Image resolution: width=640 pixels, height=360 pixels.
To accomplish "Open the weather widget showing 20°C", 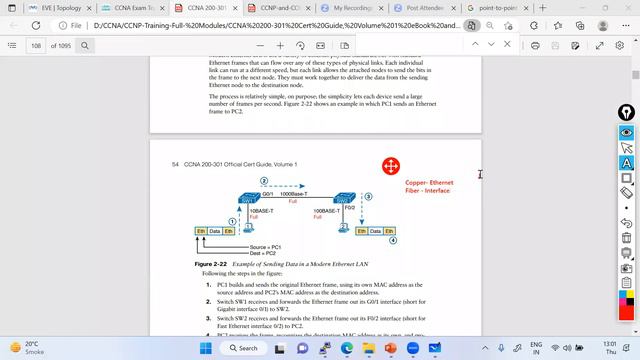I will point(27,348).
